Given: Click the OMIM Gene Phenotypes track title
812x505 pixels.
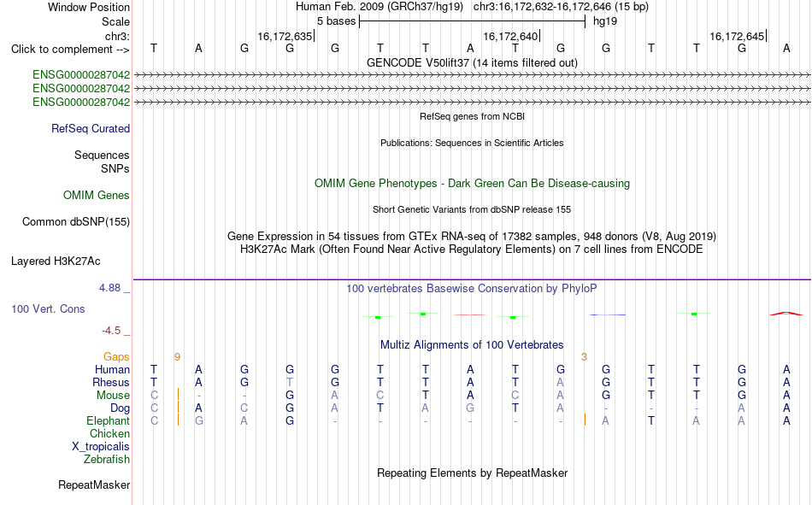Looking at the screenshot, I should pos(473,184).
